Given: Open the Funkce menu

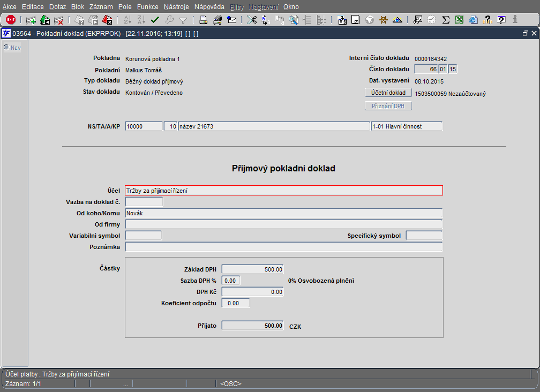Looking at the screenshot, I should [147, 7].
